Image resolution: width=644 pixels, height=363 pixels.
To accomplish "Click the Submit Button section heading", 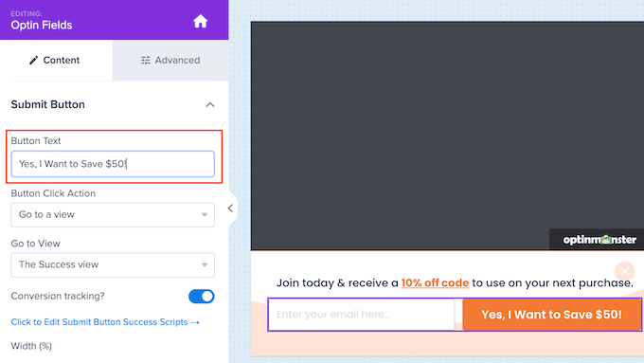I will tap(47, 104).
